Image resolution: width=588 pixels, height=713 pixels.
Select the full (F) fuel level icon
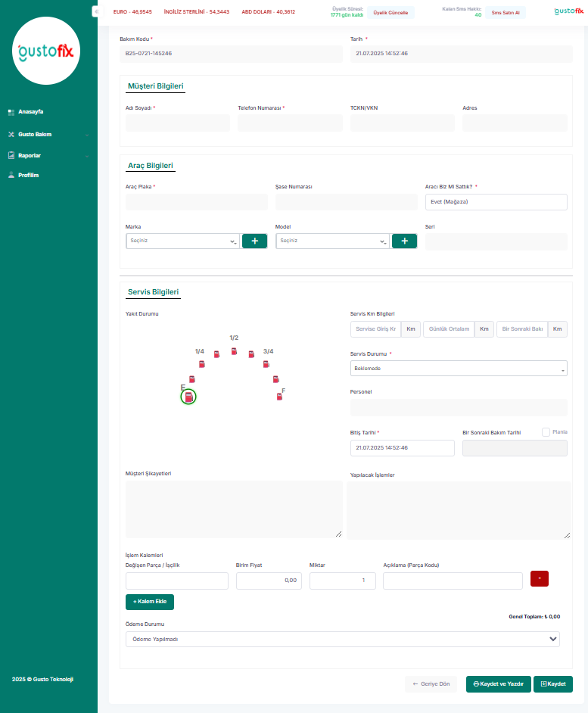(x=279, y=397)
